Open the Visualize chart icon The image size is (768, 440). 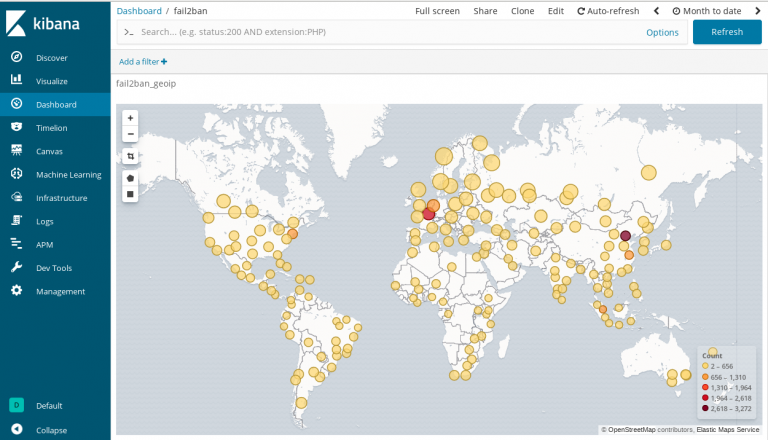(16, 80)
